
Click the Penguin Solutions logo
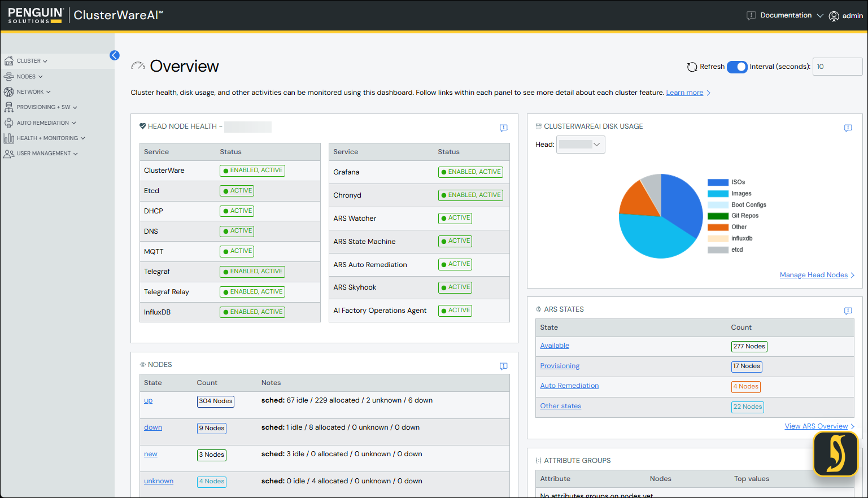point(36,15)
